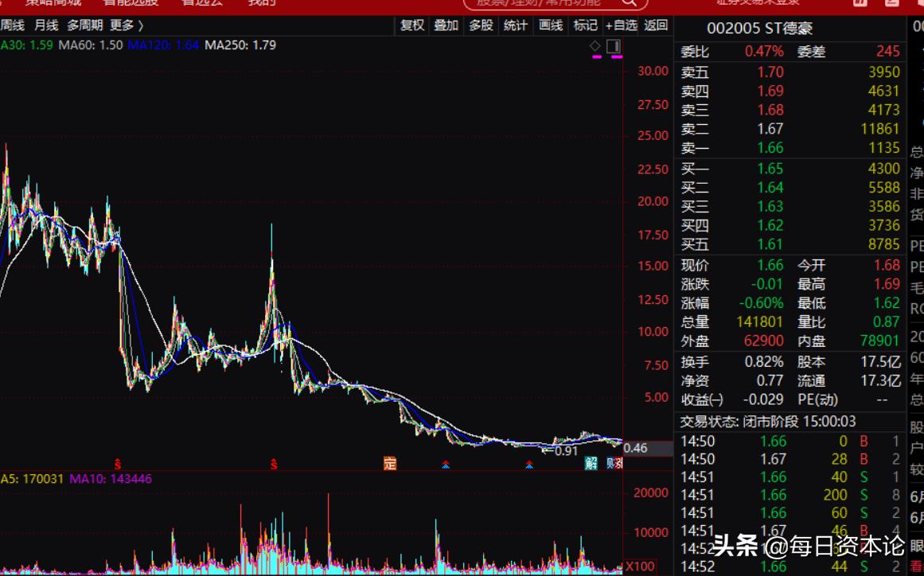Click the 外盘 62900 value

coord(764,341)
